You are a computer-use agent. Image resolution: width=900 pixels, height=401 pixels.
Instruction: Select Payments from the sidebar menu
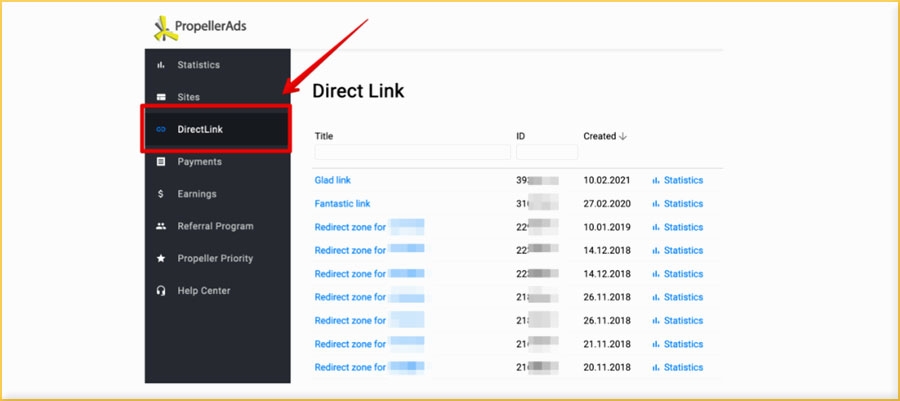click(199, 162)
